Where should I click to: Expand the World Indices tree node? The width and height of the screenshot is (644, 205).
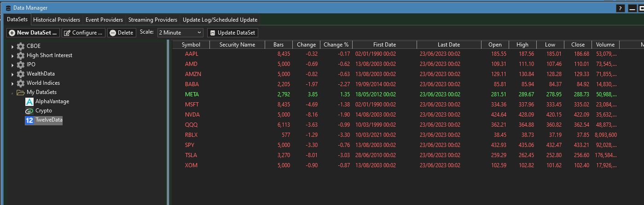[x=12, y=83]
